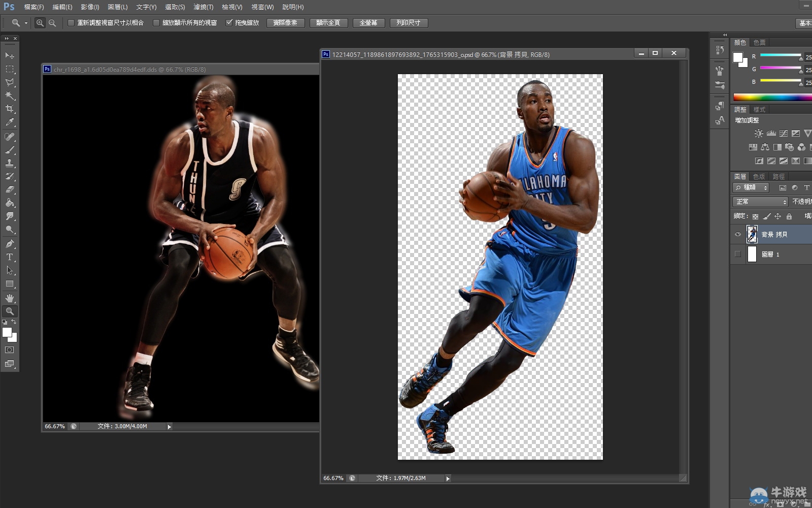Toggle lock image pixels

click(x=766, y=216)
